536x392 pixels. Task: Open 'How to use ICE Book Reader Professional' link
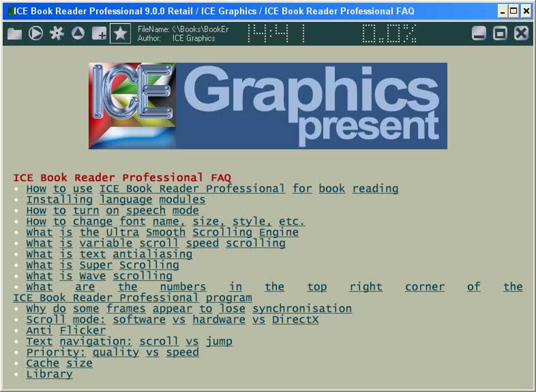pyautogui.click(x=212, y=189)
